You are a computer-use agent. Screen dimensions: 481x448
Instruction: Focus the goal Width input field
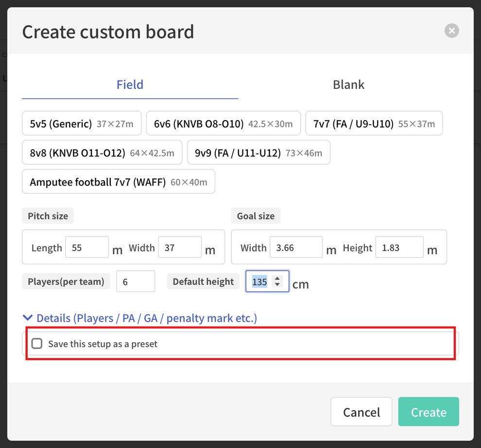pyautogui.click(x=296, y=247)
